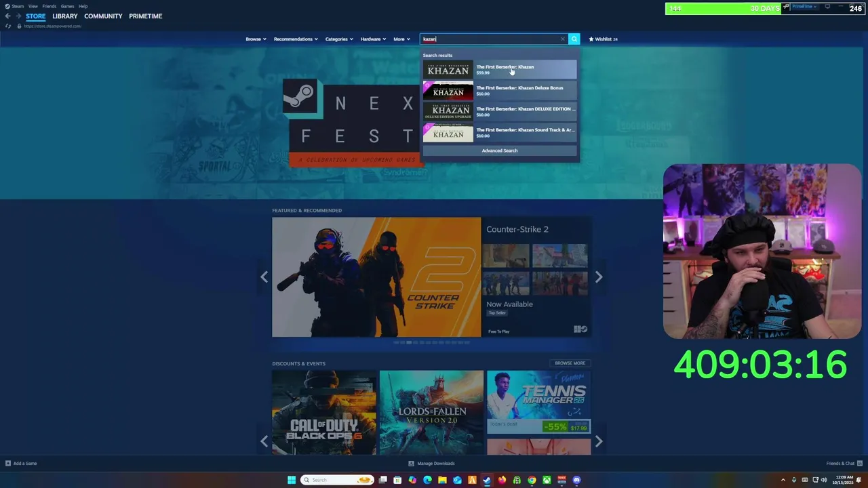This screenshot has height=488, width=868.
Task: Click the Windows taskbar search box
Action: (337, 480)
